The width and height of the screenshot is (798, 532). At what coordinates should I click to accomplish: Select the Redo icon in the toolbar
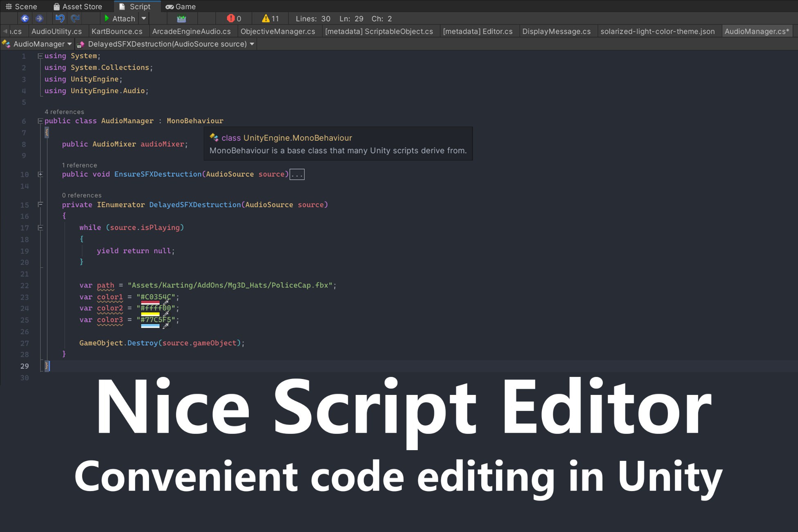coord(75,18)
